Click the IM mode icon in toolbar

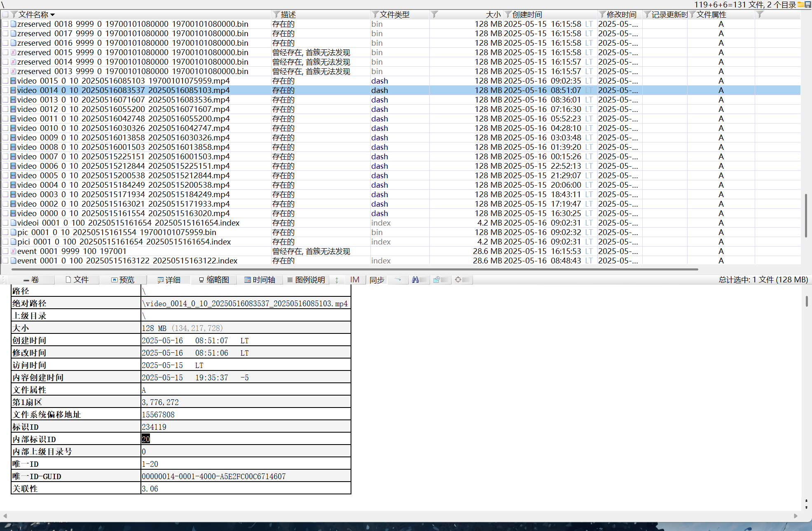click(355, 280)
